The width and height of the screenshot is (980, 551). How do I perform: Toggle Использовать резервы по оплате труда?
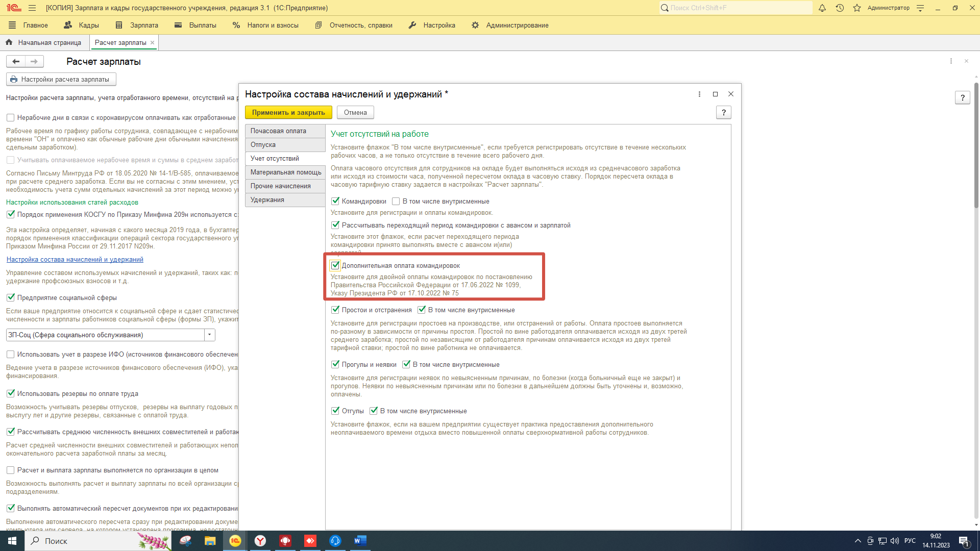pyautogui.click(x=10, y=393)
